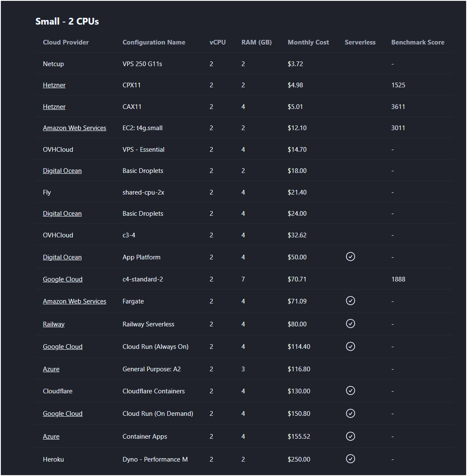Click the serverless checkmark beside Container Apps

pos(350,436)
